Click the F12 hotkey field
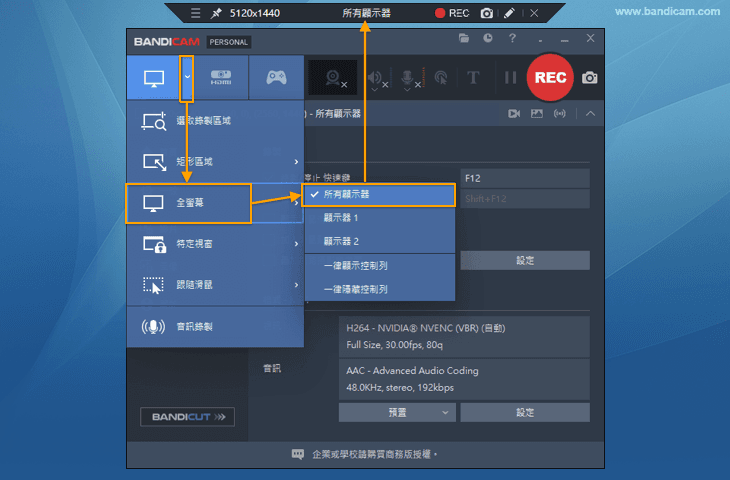Viewport: 730px width, 480px height. (525, 178)
